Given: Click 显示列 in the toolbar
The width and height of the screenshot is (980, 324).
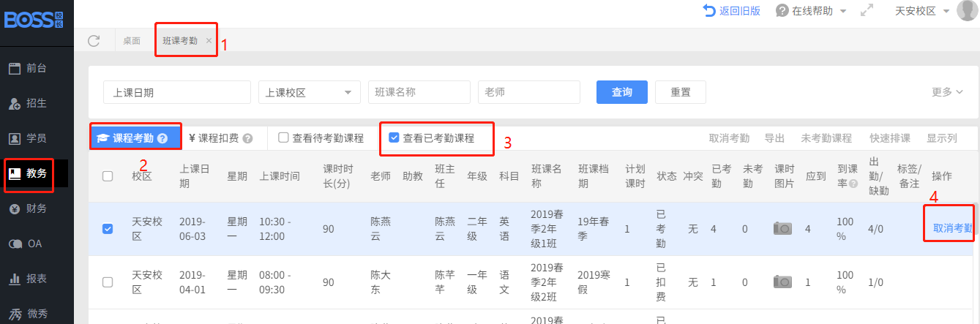Looking at the screenshot, I should [x=941, y=138].
